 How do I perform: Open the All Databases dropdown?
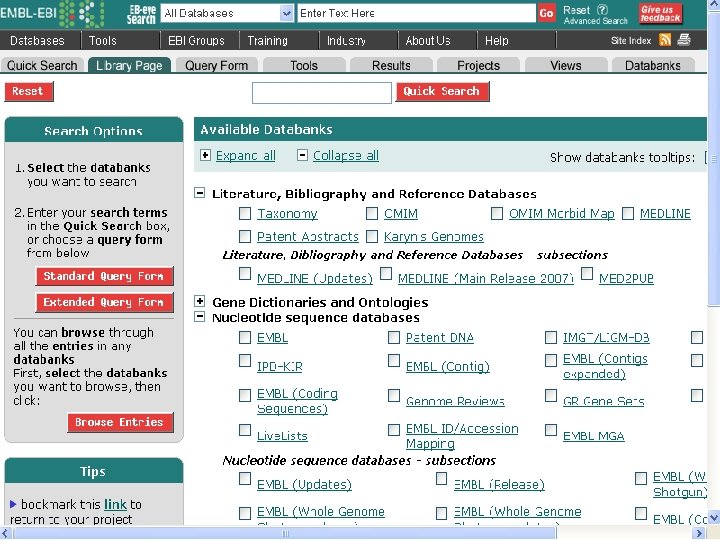[x=228, y=13]
